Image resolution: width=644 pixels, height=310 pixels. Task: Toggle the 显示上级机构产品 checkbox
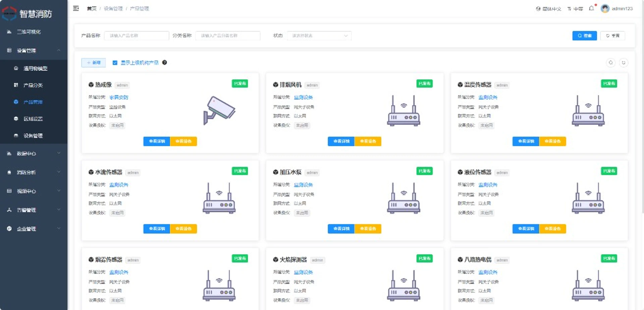115,63
